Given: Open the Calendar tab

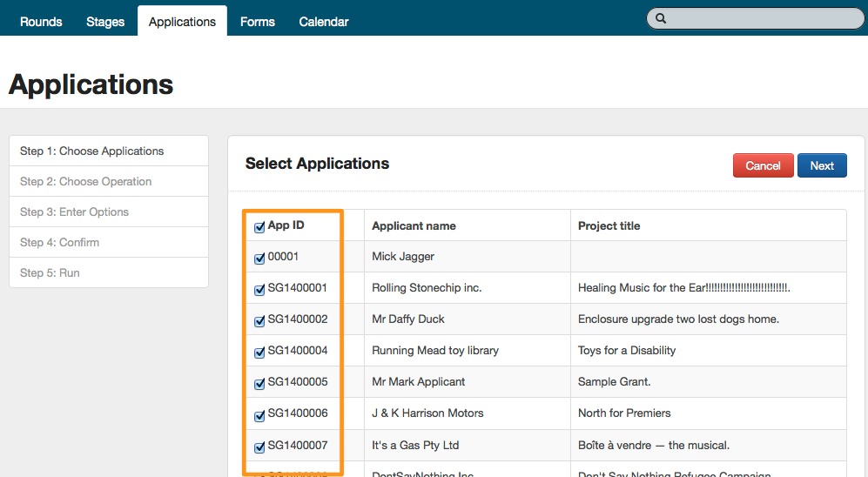Looking at the screenshot, I should (324, 22).
